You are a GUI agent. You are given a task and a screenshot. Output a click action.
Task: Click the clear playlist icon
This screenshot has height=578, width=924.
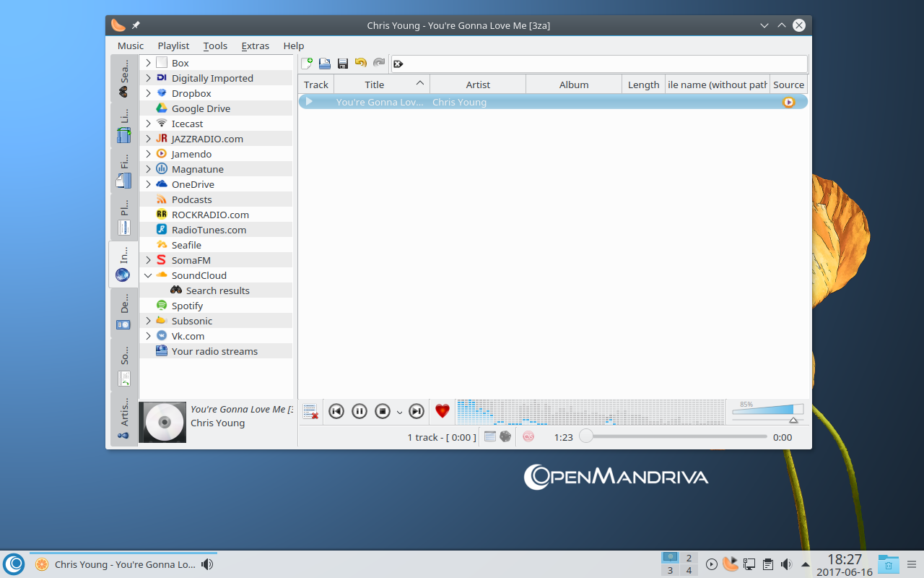tap(310, 411)
